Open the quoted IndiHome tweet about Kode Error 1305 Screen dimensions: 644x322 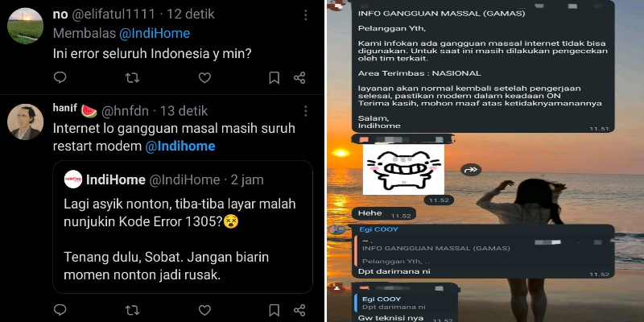(x=183, y=227)
